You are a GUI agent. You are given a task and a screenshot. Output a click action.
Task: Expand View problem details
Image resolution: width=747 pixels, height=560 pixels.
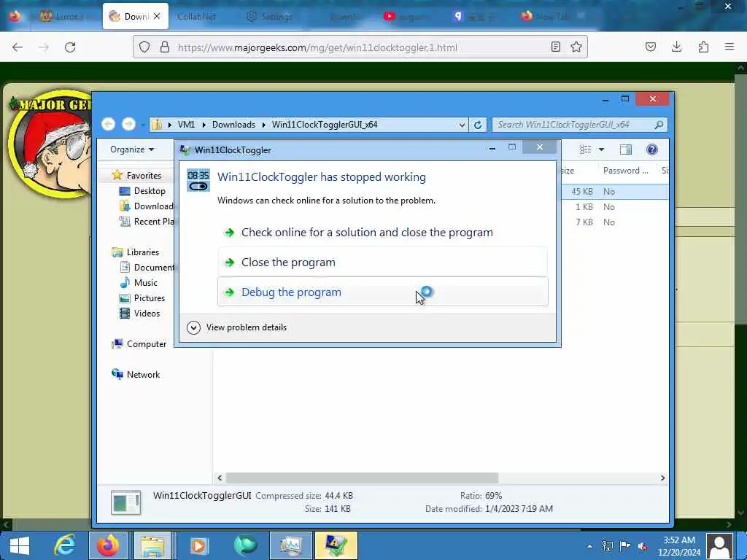[237, 327]
